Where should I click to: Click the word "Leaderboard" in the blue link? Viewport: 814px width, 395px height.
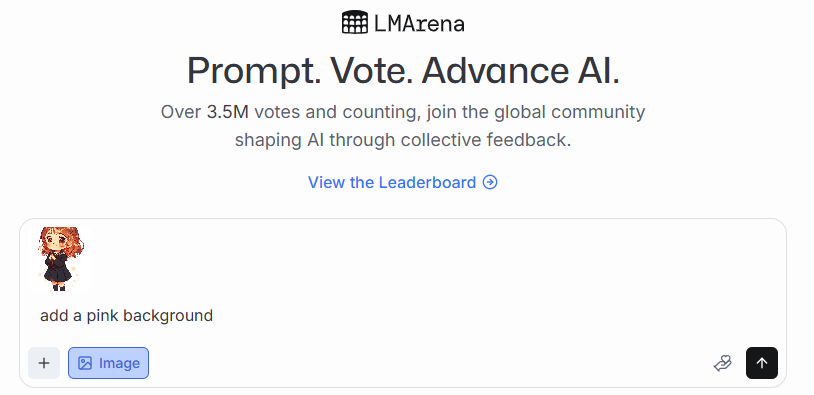(427, 182)
